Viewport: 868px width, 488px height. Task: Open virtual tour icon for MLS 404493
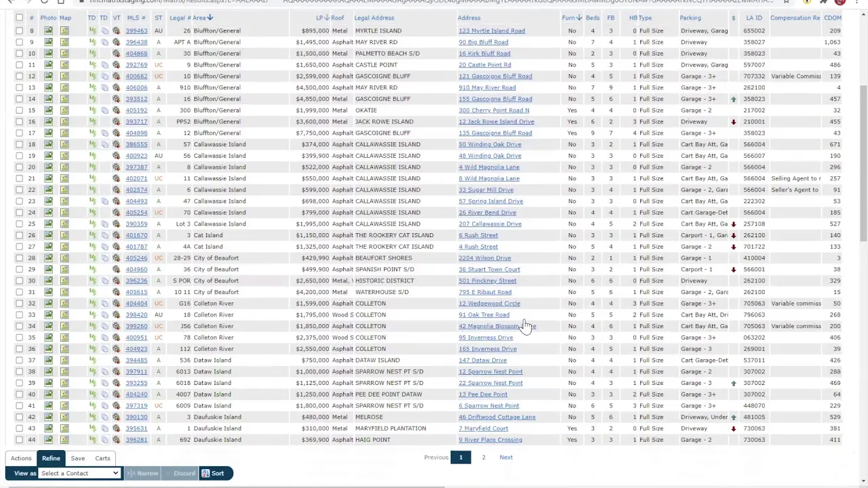[116, 201]
